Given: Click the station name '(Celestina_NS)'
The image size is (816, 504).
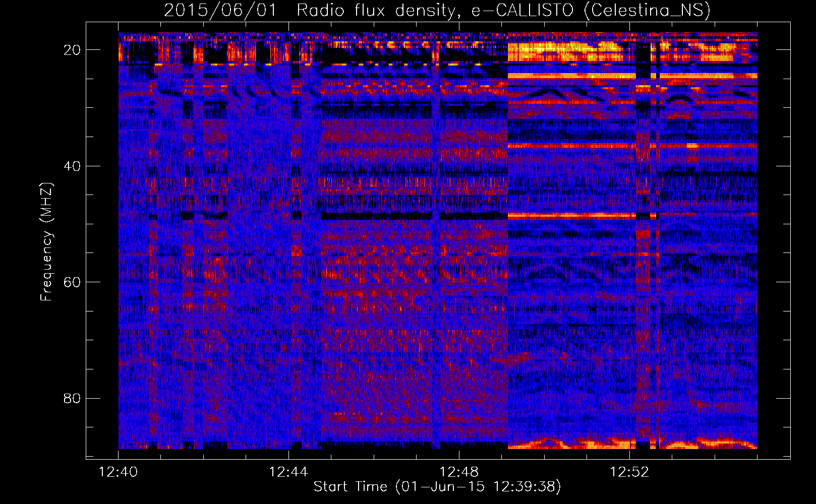Looking at the screenshot, I should (647, 11).
